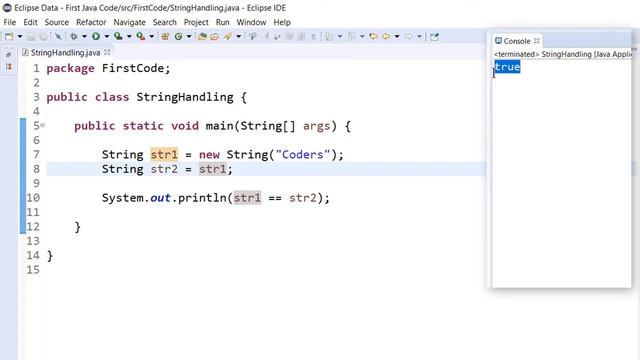Open the Forward history dropdown arrow
The image size is (640, 360).
(419, 36)
